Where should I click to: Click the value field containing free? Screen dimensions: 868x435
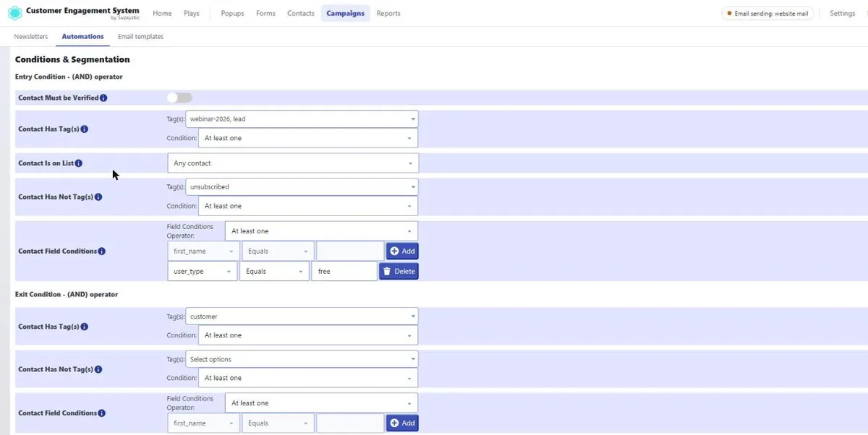[344, 272]
